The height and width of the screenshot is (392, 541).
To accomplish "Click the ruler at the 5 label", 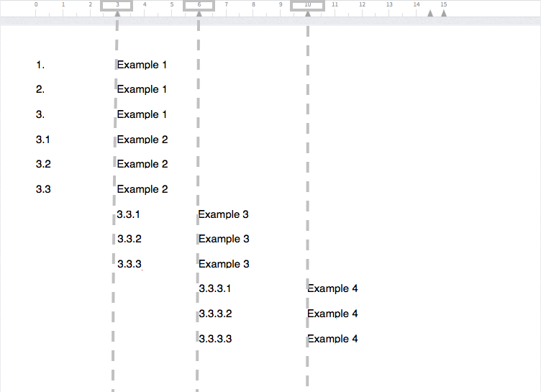I will point(172,4).
